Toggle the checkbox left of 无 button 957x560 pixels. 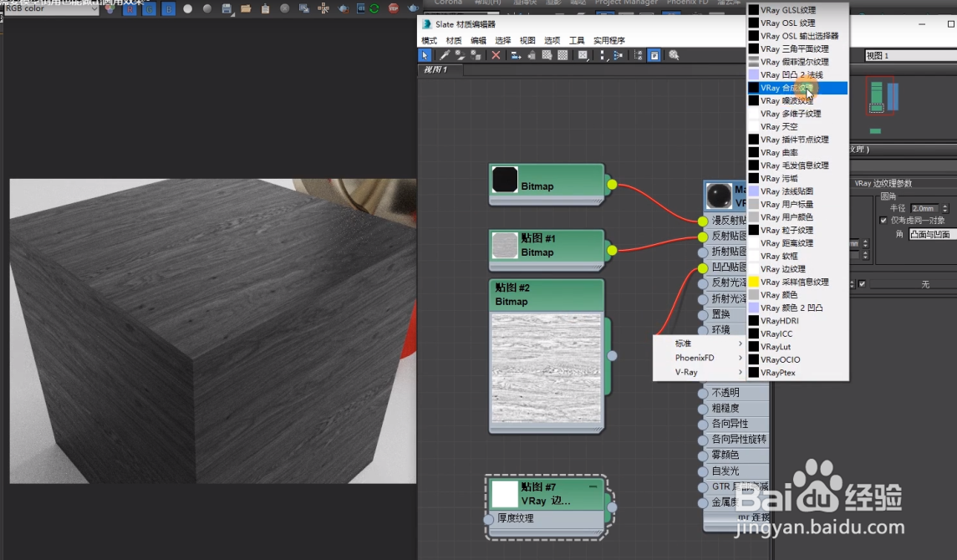[863, 283]
